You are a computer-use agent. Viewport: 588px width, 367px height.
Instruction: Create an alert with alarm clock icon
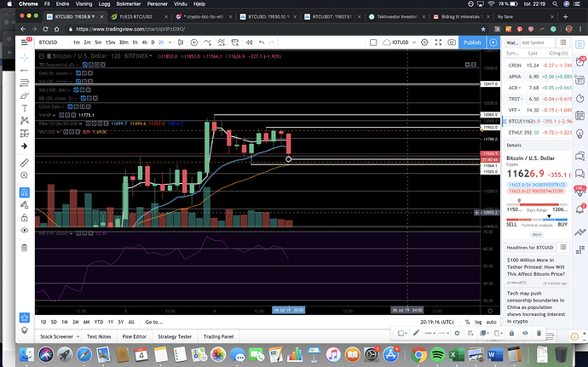click(x=235, y=43)
